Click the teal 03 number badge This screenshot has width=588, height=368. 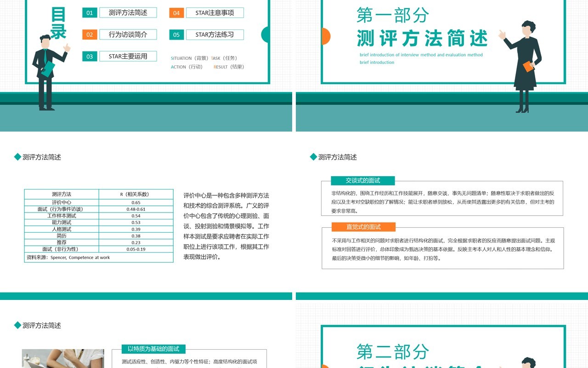click(90, 56)
